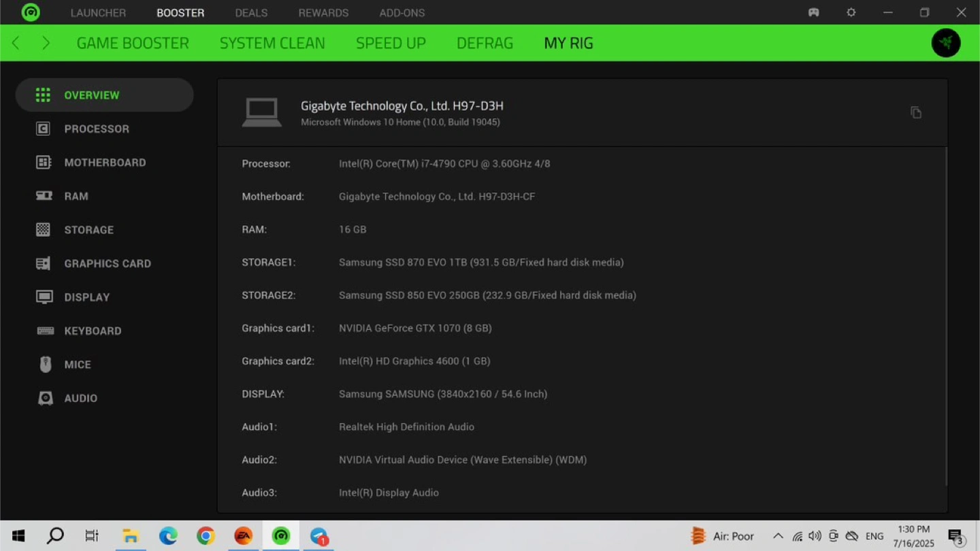Open the Defrag section
The image size is (980, 551).
(x=485, y=43)
